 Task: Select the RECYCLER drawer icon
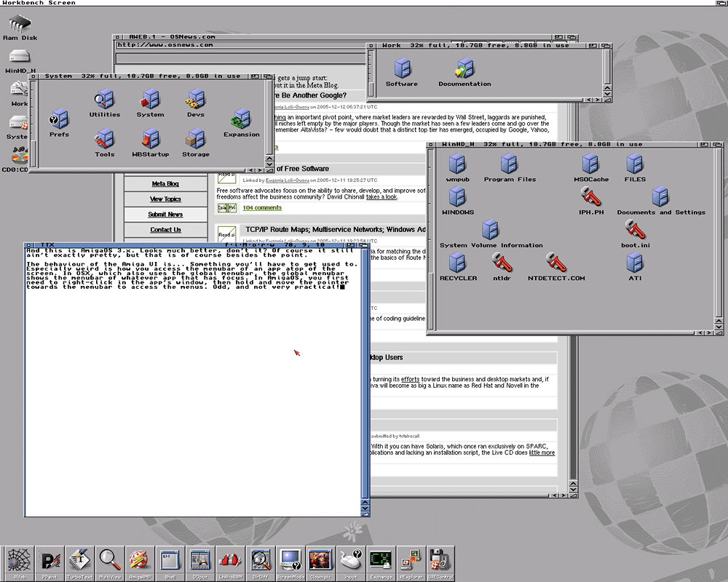click(458, 267)
